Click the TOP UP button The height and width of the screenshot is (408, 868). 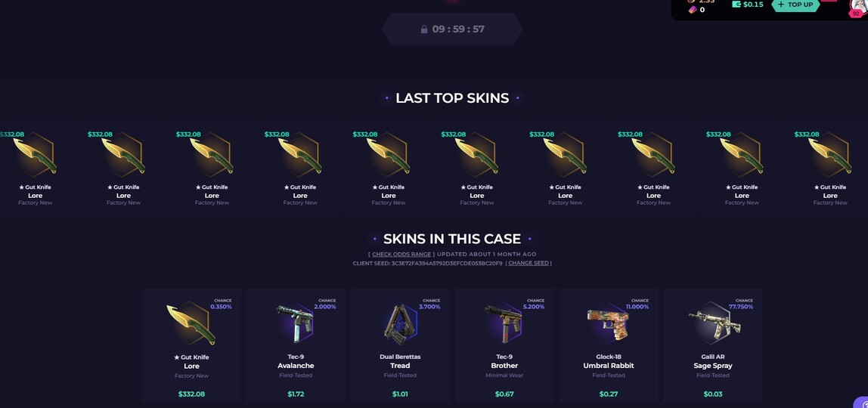[x=796, y=5]
